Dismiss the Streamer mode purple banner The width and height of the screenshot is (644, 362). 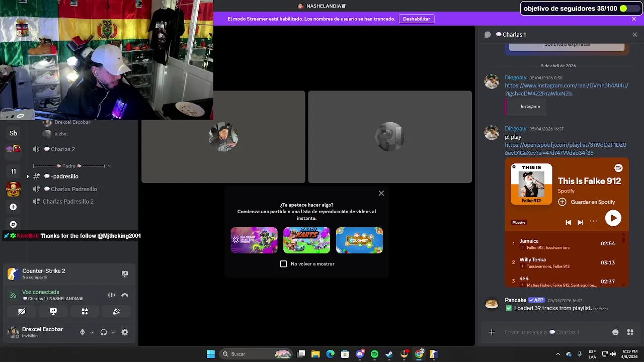pyautogui.click(x=634, y=19)
